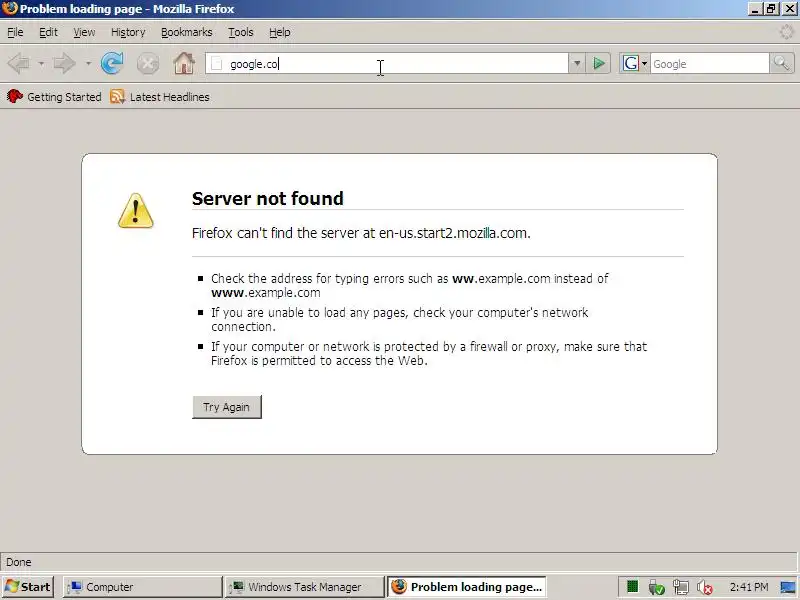
Task: Click the safely remove hardware tray icon
Action: click(656, 587)
